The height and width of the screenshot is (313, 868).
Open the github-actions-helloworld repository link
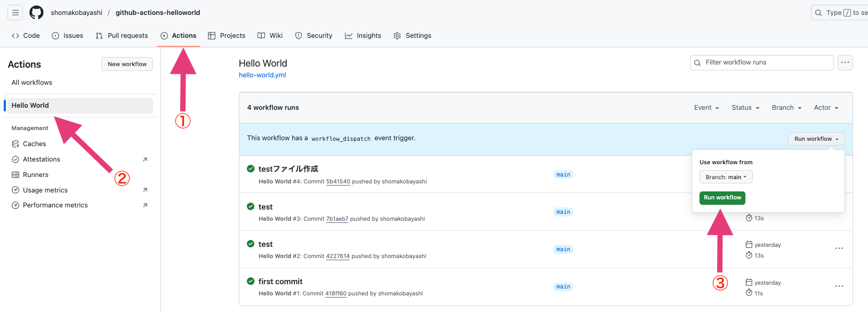coord(158,12)
